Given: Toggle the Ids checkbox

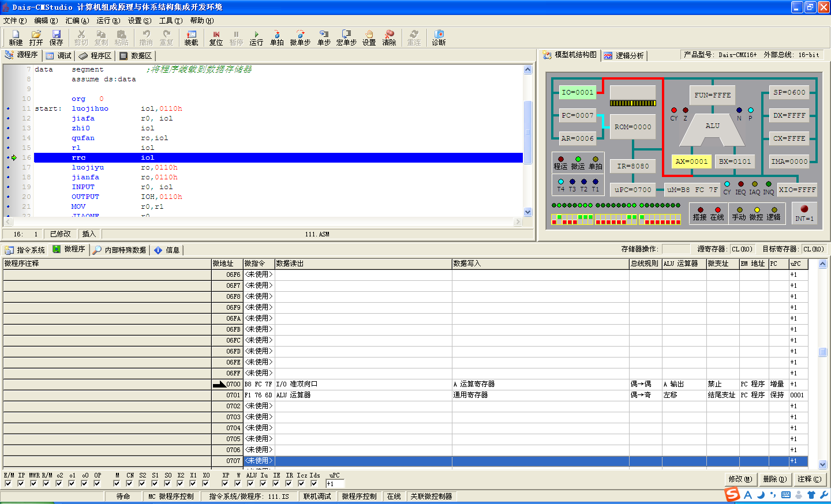Looking at the screenshot, I should tap(314, 483).
